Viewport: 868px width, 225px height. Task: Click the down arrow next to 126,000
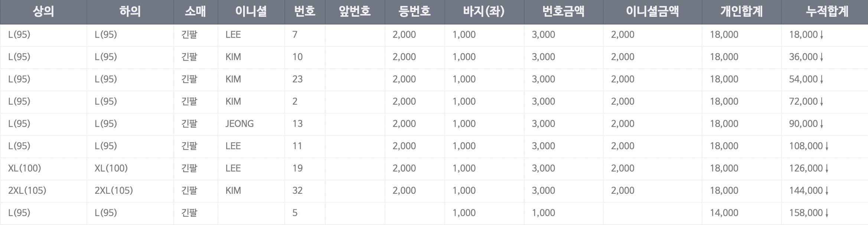827,169
